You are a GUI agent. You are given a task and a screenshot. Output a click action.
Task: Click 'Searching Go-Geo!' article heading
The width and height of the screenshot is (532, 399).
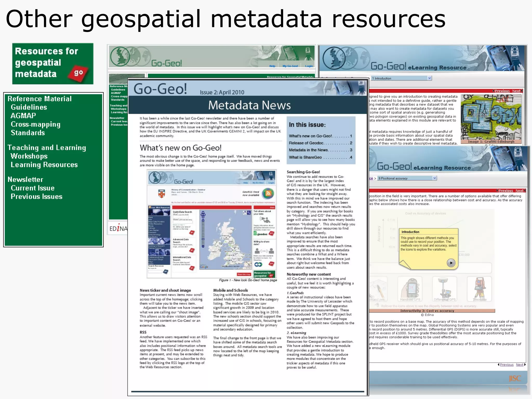pos(303,172)
